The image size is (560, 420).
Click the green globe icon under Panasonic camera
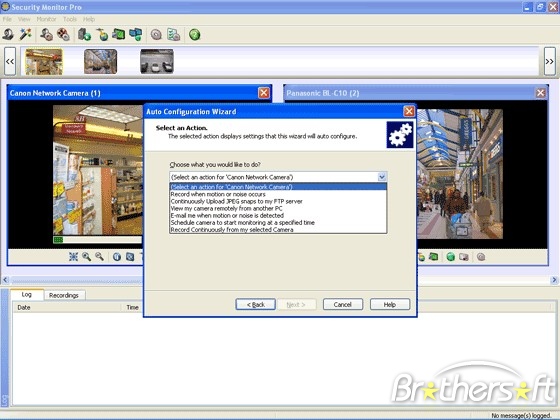(451, 256)
